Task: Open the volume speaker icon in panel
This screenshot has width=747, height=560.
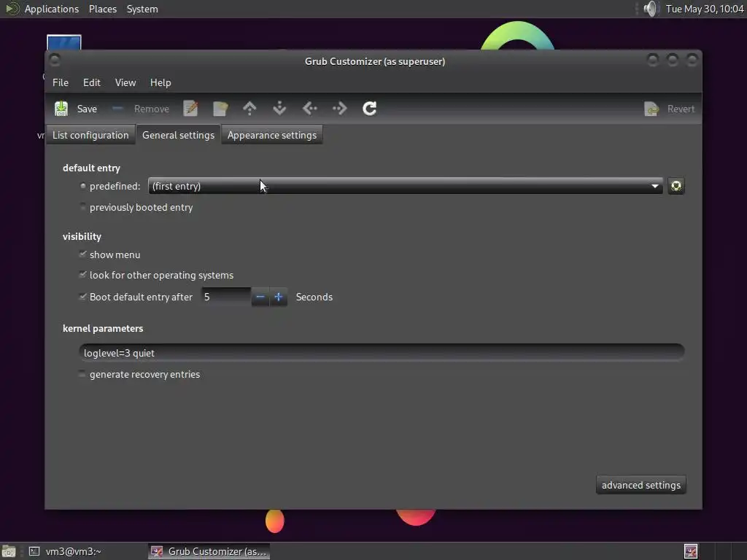Action: (650, 9)
